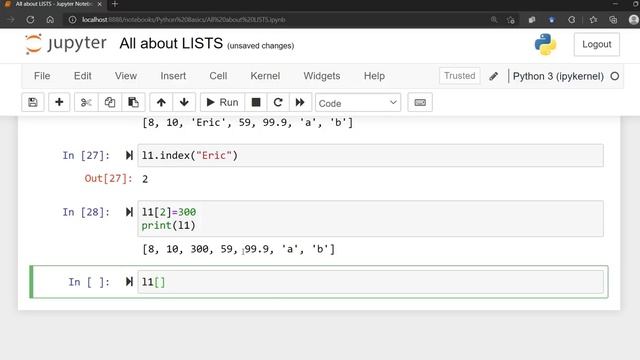The image size is (640, 360).
Task: Click into the active l1[] code cell
Action: coord(370,282)
